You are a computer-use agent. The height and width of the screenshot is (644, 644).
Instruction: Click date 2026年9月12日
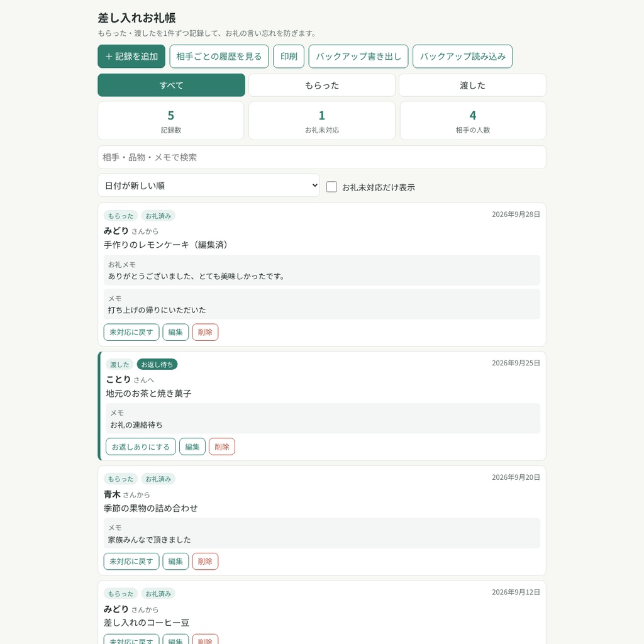[x=516, y=592]
